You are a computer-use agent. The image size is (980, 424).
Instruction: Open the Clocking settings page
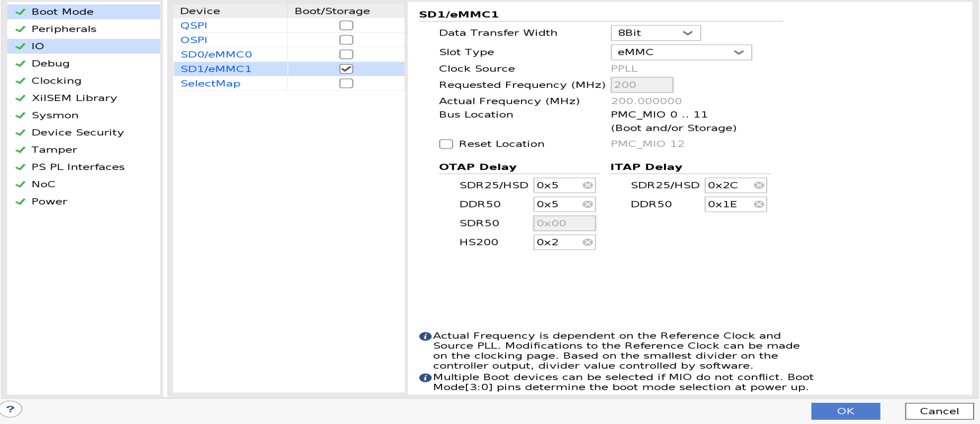(x=56, y=81)
